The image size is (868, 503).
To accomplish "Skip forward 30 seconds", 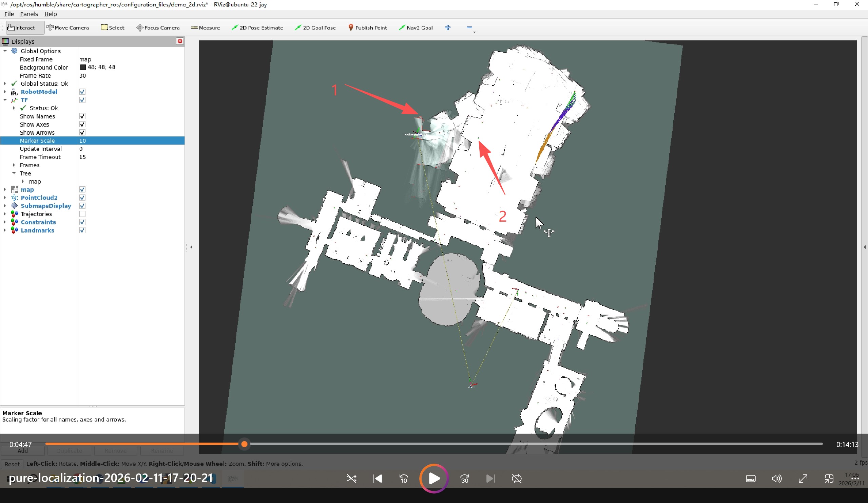I will tap(464, 479).
